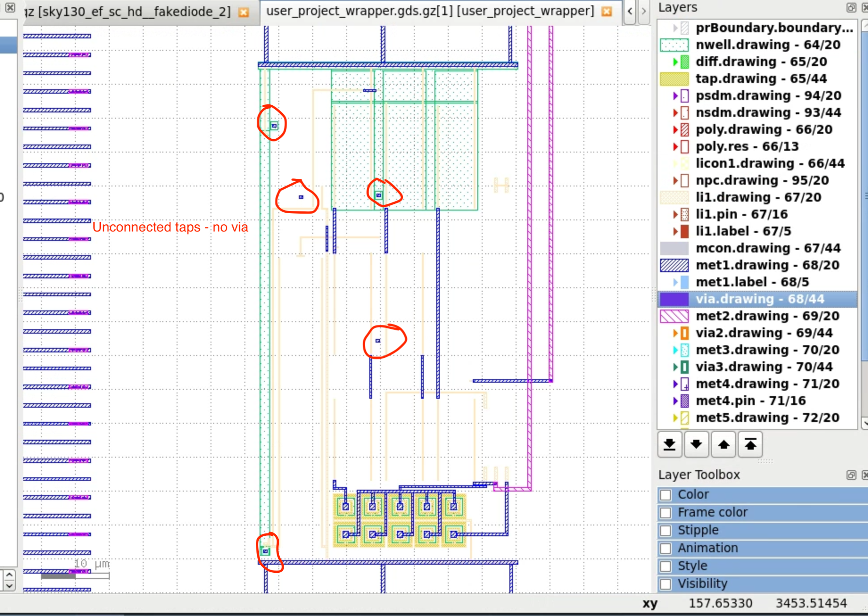
Task: Enable the Stipple checkbox in Layer Toolbox
Action: 665,530
